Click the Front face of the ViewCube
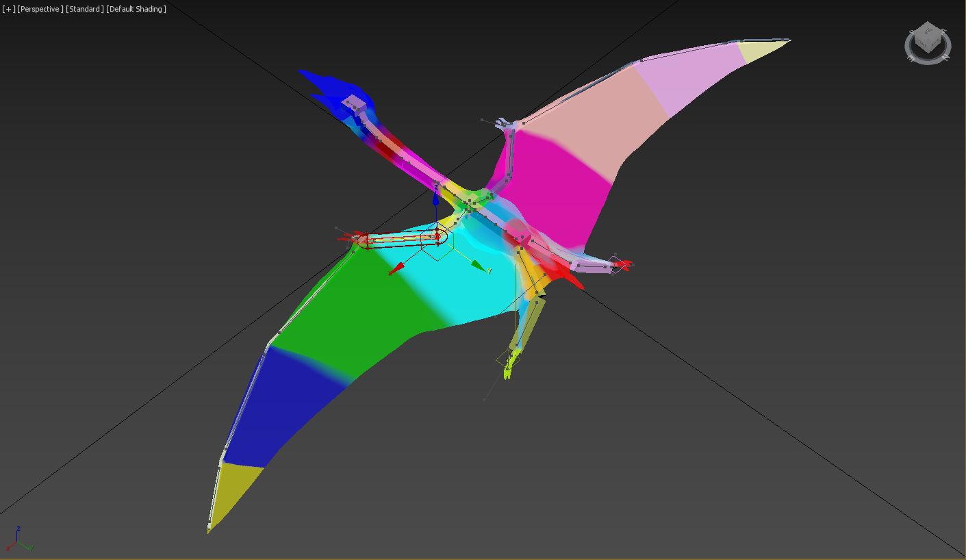 pos(921,43)
